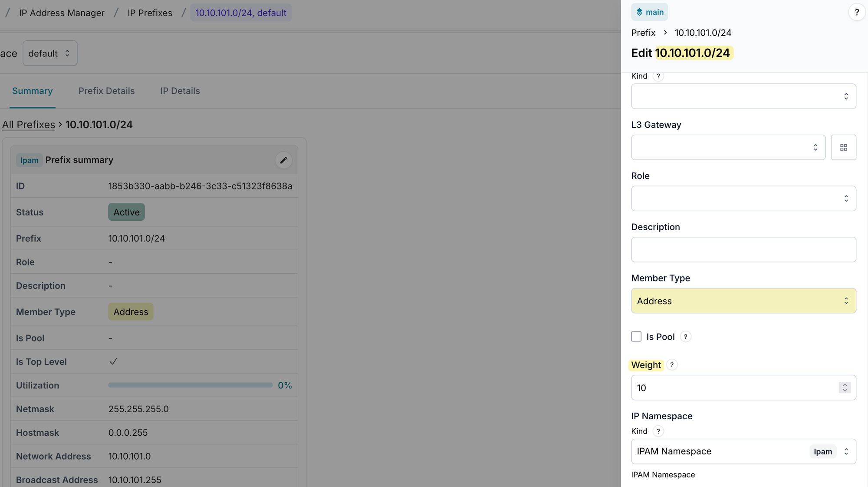The width and height of the screenshot is (868, 487).
Task: Expand the default namespace selector
Action: point(49,53)
